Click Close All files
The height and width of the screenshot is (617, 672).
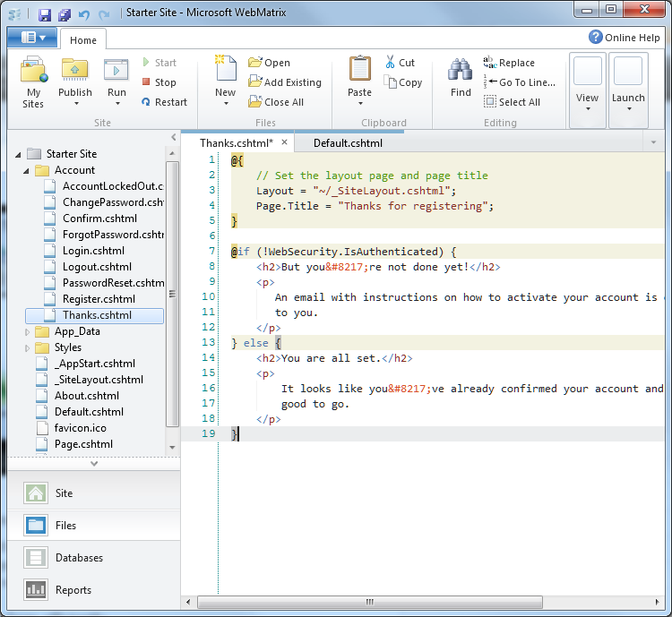pyautogui.click(x=276, y=102)
